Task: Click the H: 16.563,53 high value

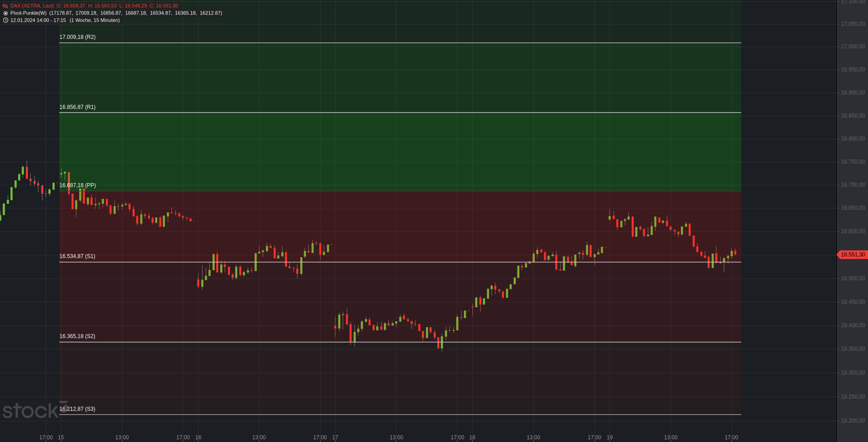Action: (102, 6)
